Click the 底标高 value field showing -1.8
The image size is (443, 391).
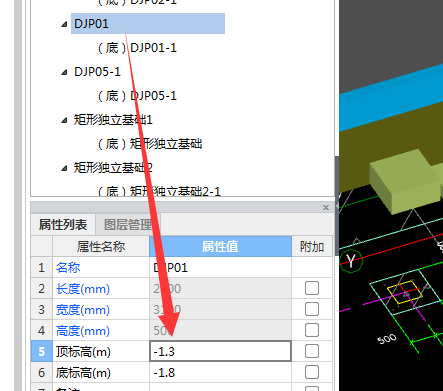[x=220, y=372]
